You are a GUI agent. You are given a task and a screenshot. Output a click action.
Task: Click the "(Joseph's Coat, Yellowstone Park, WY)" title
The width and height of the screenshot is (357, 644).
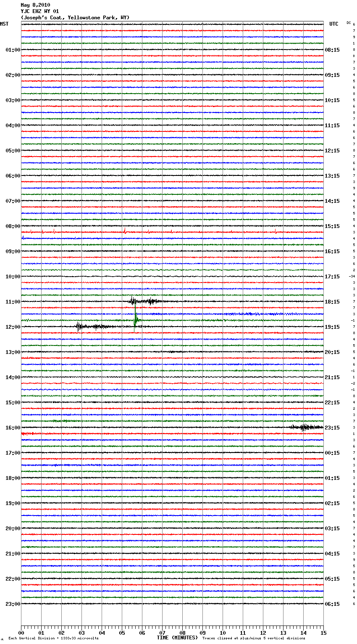[x=75, y=18]
